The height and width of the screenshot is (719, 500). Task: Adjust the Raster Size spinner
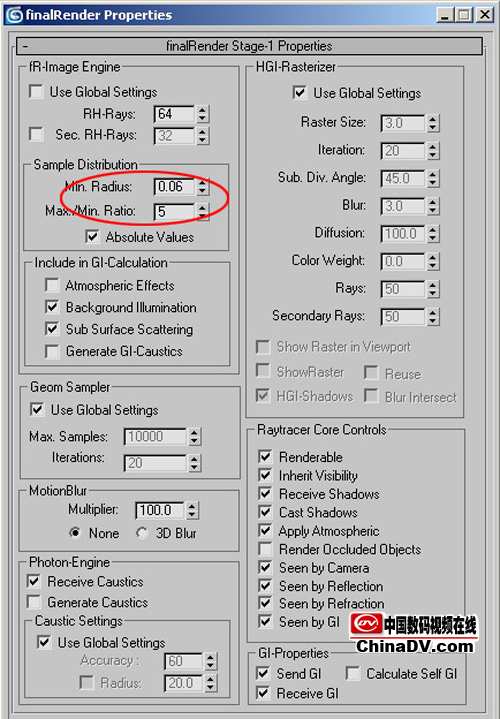[x=433, y=123]
